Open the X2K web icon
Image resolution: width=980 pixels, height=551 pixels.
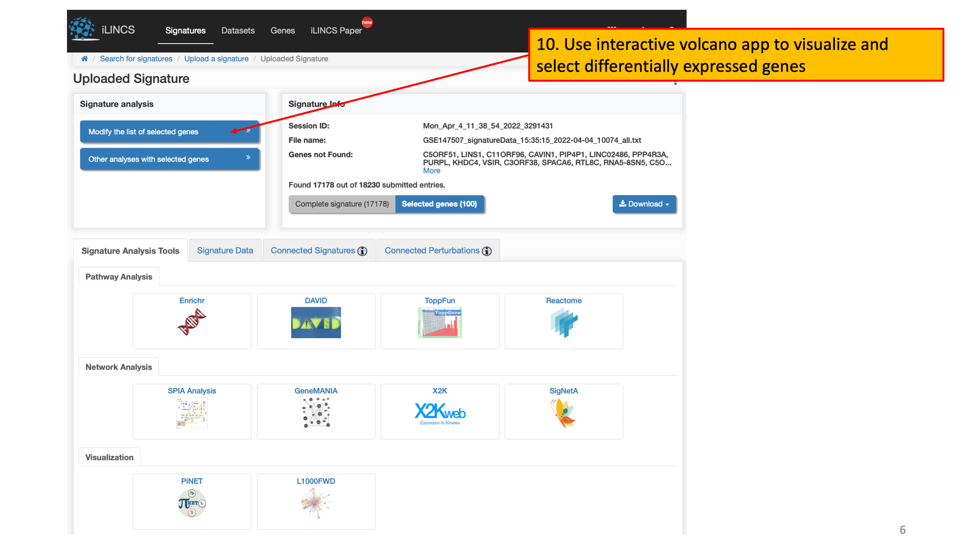click(x=440, y=413)
